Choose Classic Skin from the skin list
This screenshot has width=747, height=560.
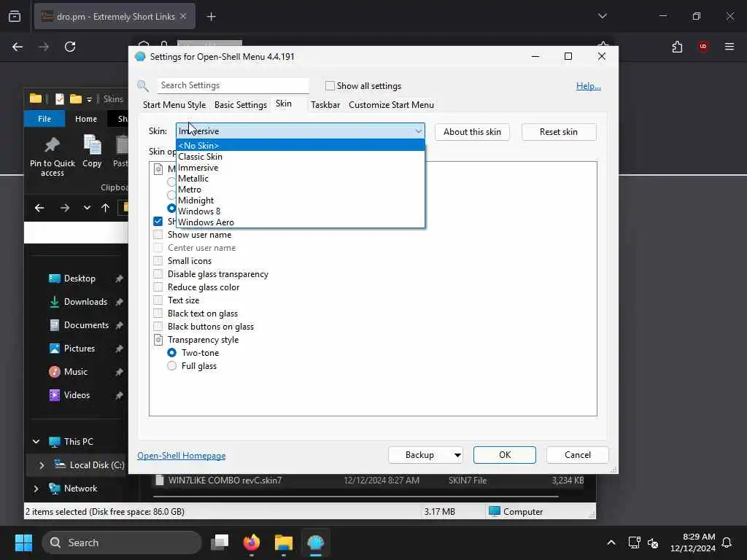[x=300, y=156]
